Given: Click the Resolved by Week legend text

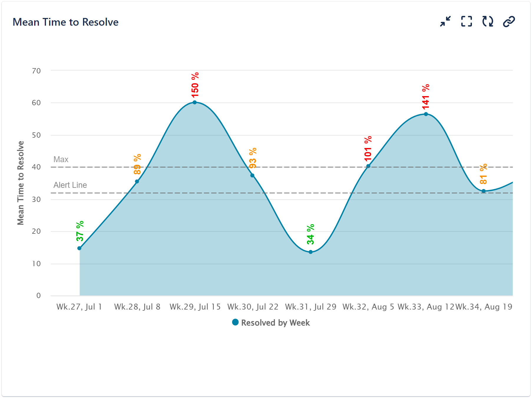Looking at the screenshot, I should 275,323.
